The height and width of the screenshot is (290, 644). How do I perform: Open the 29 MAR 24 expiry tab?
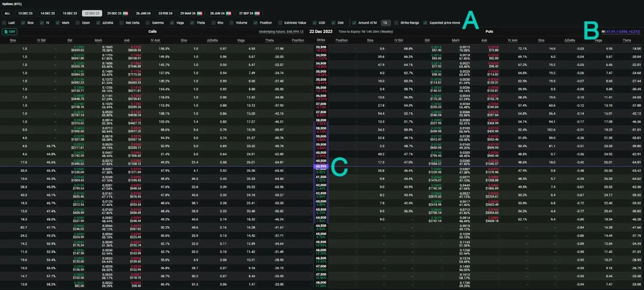point(190,13)
